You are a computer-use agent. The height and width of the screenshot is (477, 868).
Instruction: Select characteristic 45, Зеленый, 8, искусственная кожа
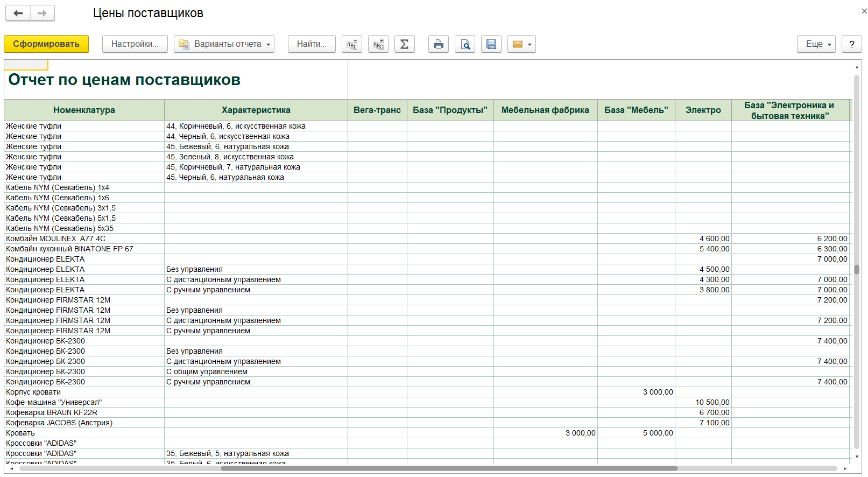256,157
